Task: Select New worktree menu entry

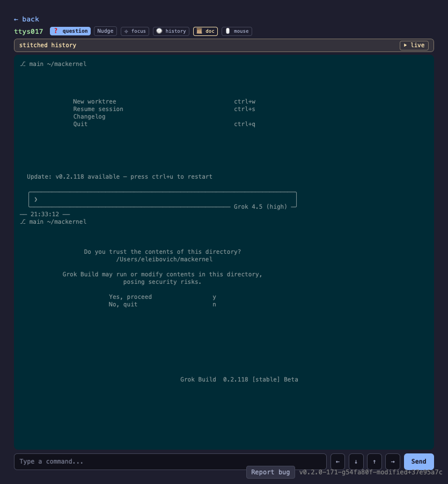Action: click(x=94, y=101)
